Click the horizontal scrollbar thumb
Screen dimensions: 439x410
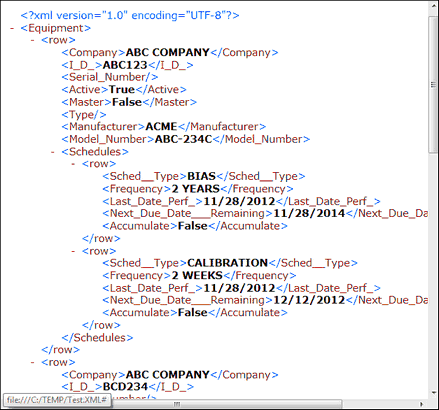point(177,404)
